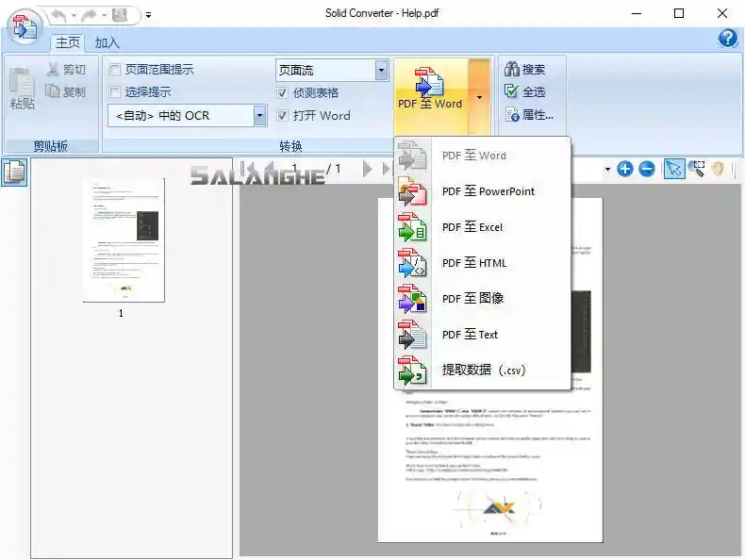
Task: Toggle the 侦测表格 checkbox
Action: pyautogui.click(x=282, y=92)
